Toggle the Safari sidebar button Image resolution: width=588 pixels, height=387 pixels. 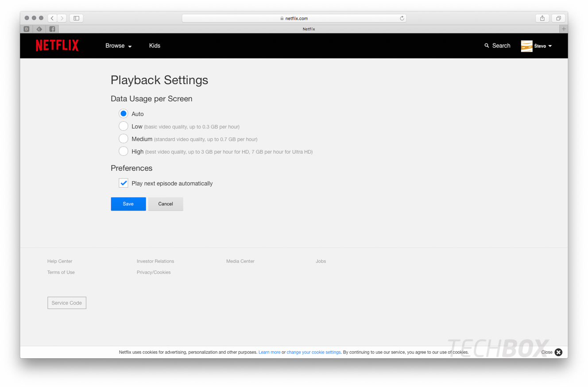76,18
